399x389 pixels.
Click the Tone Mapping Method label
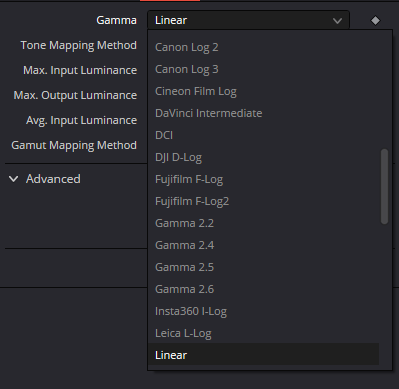click(79, 46)
